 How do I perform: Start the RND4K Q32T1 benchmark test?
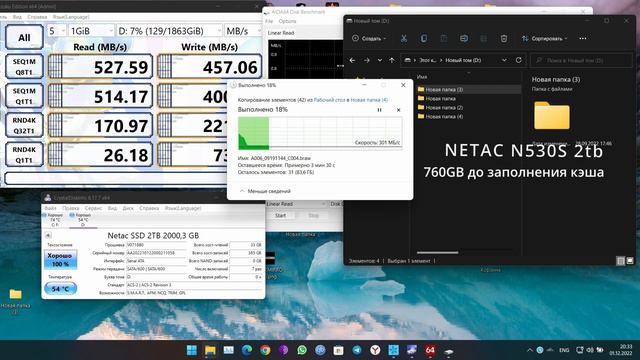click(24, 125)
